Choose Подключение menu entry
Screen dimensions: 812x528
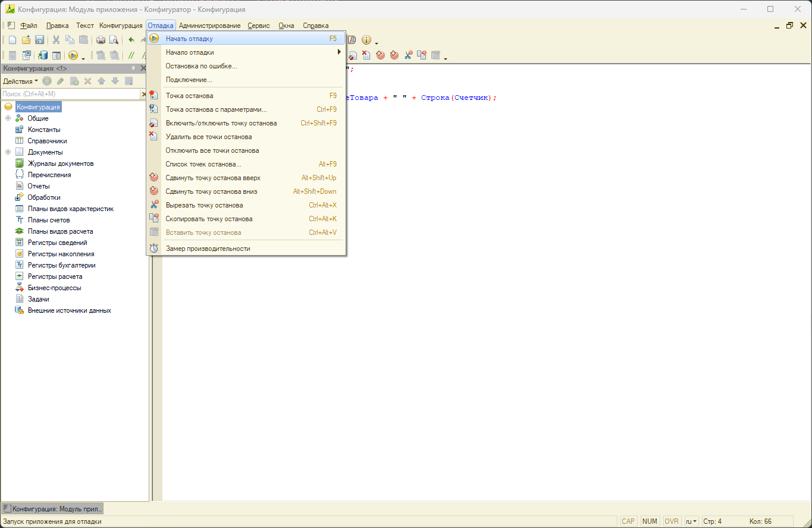(246, 80)
